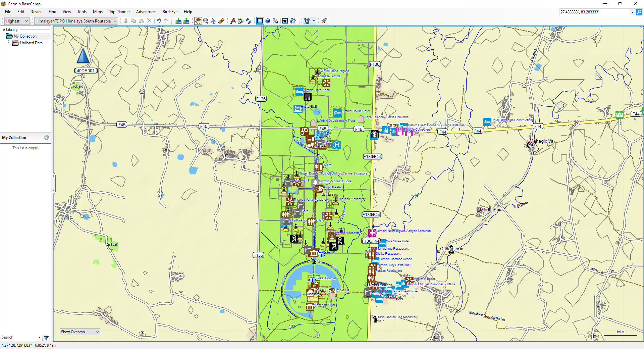The width and height of the screenshot is (644, 349).
Task: Select the Zoom magnifier tool
Action: tap(206, 21)
